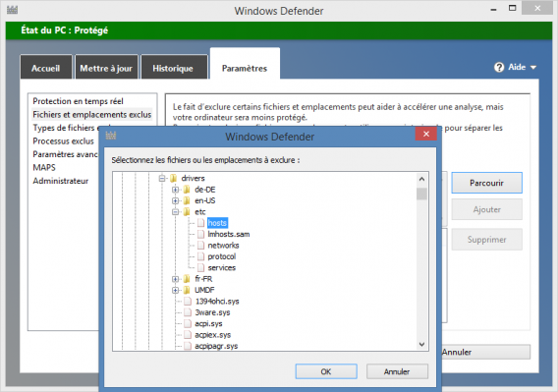This screenshot has width=558, height=392.
Task: Click the 3ware.sys file icon
Action: pos(188,312)
